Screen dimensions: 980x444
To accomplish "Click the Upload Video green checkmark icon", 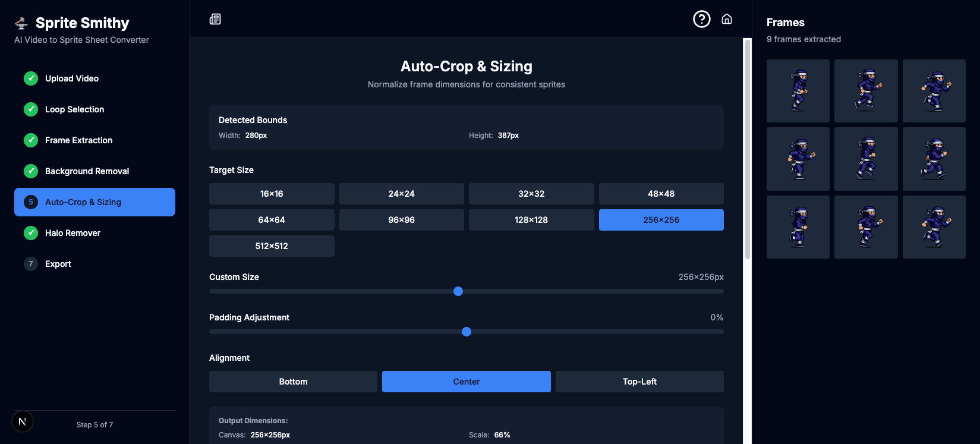I will pos(31,78).
